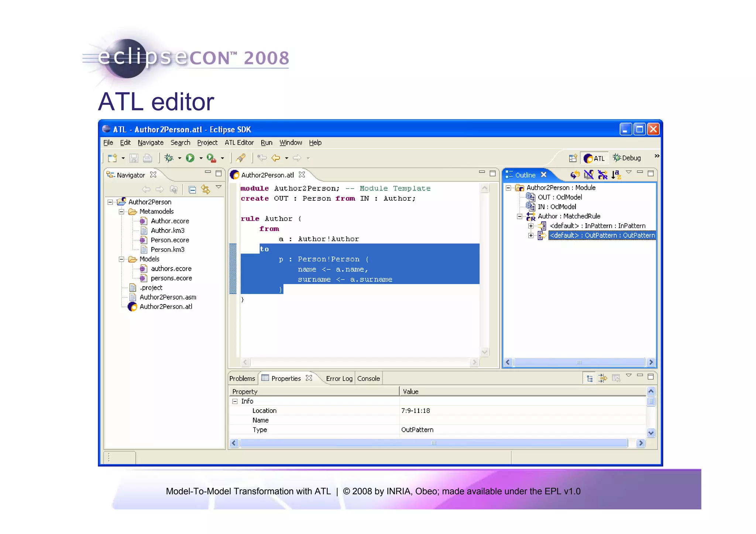Switch to the ATL perspective button

tap(594, 158)
